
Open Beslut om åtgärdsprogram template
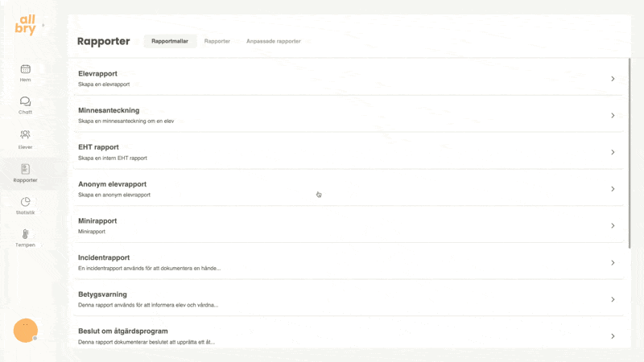[x=122, y=331]
